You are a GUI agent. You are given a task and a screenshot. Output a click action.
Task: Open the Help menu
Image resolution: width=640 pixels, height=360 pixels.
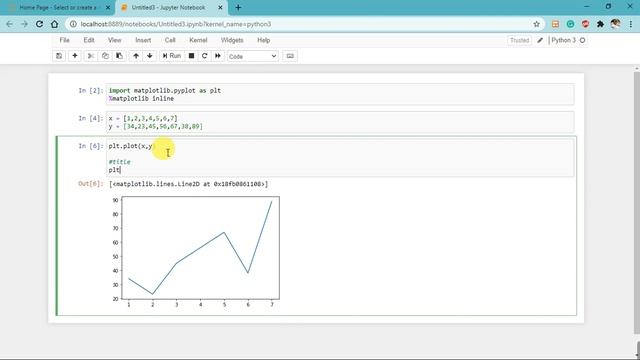263,40
